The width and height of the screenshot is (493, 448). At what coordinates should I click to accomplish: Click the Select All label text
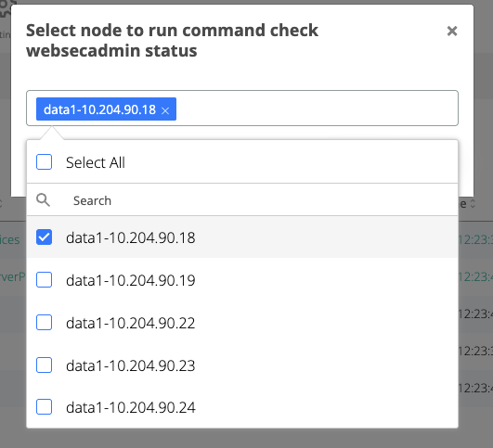tap(96, 162)
